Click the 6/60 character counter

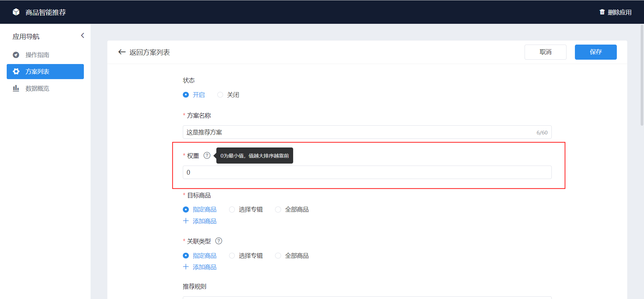point(542,132)
